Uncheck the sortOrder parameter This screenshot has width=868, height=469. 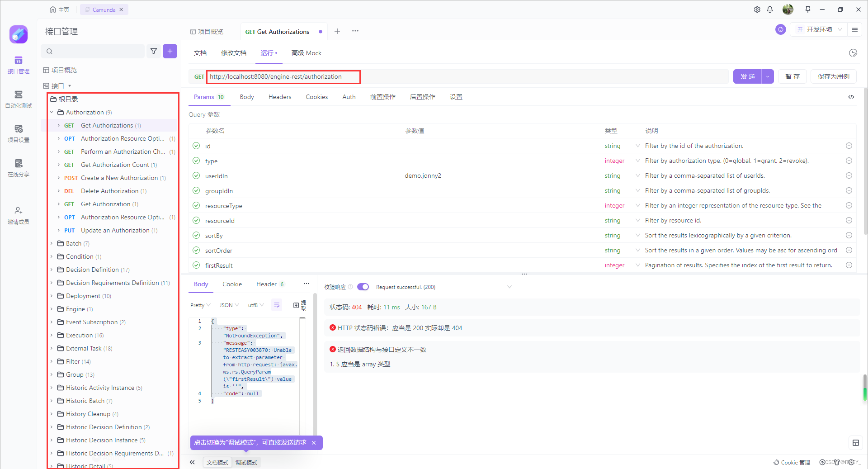click(196, 250)
